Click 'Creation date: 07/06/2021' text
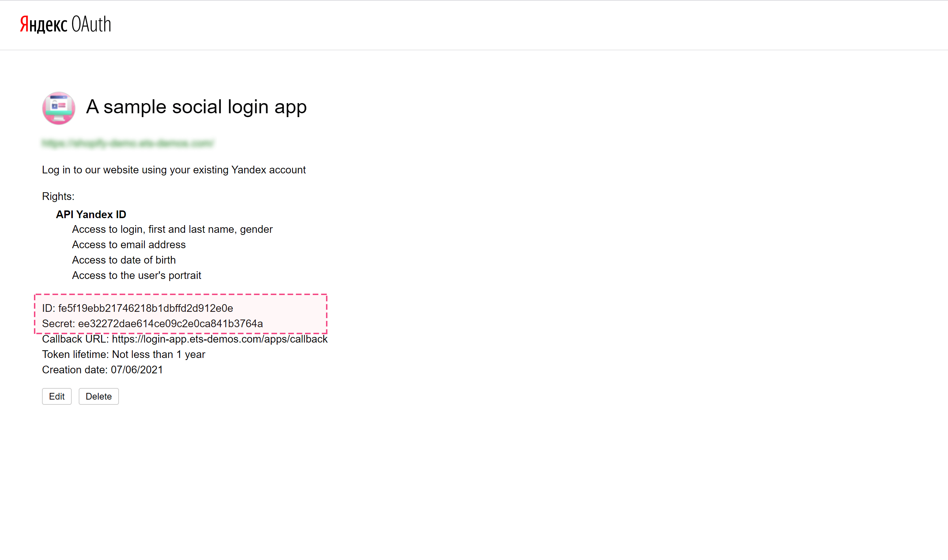 (102, 370)
